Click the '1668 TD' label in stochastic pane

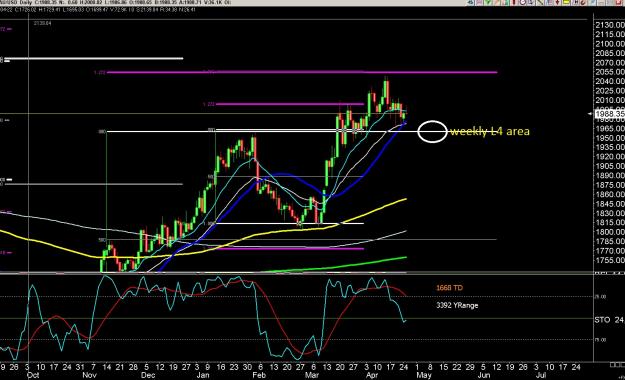point(449,287)
